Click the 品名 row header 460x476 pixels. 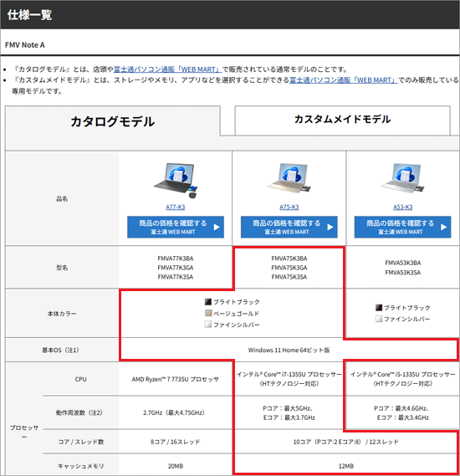pyautogui.click(x=62, y=198)
